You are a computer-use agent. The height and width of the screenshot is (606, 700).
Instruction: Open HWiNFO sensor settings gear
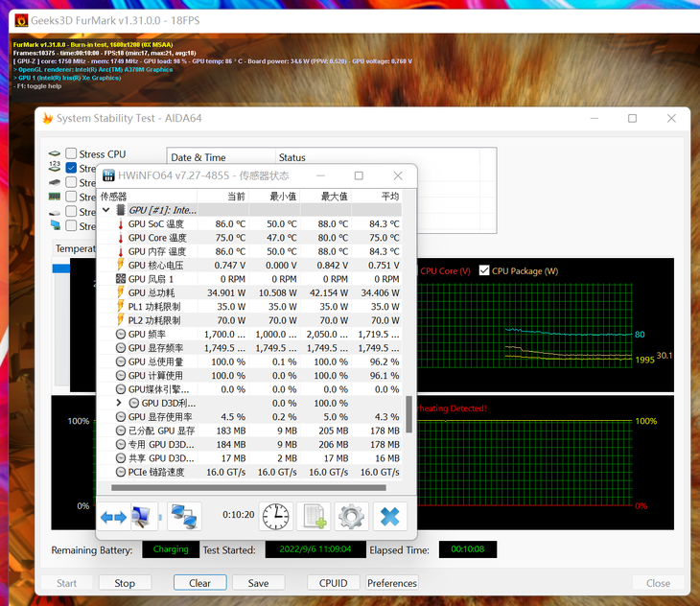pyautogui.click(x=351, y=517)
